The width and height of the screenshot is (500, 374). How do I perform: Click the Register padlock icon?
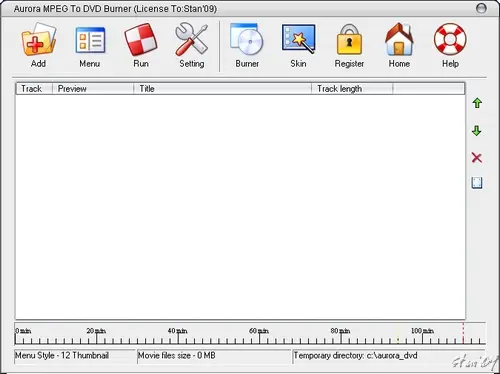349,39
